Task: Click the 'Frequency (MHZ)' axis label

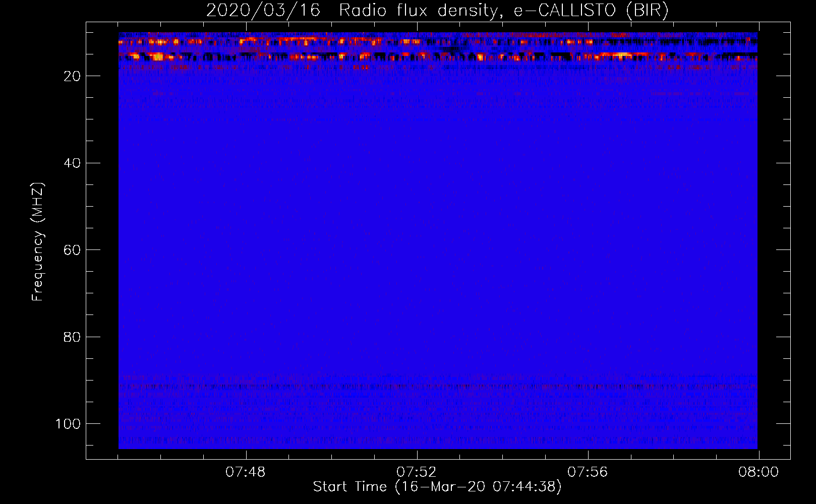Action: point(38,242)
